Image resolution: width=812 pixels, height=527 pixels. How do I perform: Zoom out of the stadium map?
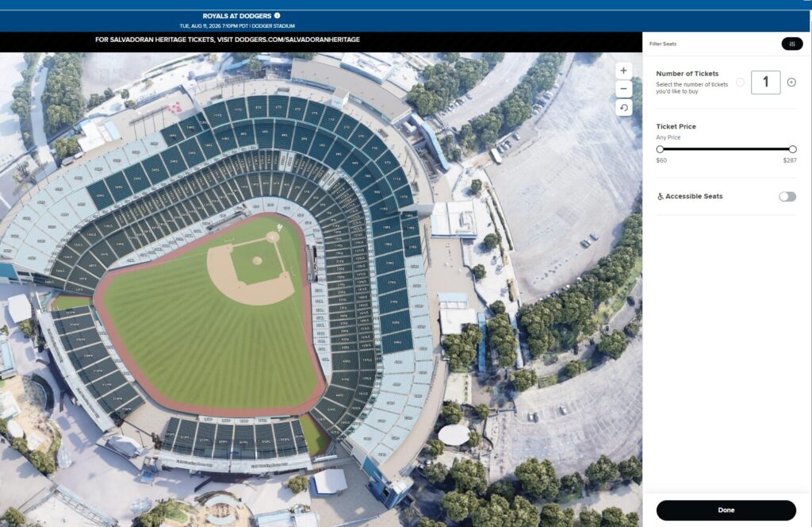click(623, 89)
